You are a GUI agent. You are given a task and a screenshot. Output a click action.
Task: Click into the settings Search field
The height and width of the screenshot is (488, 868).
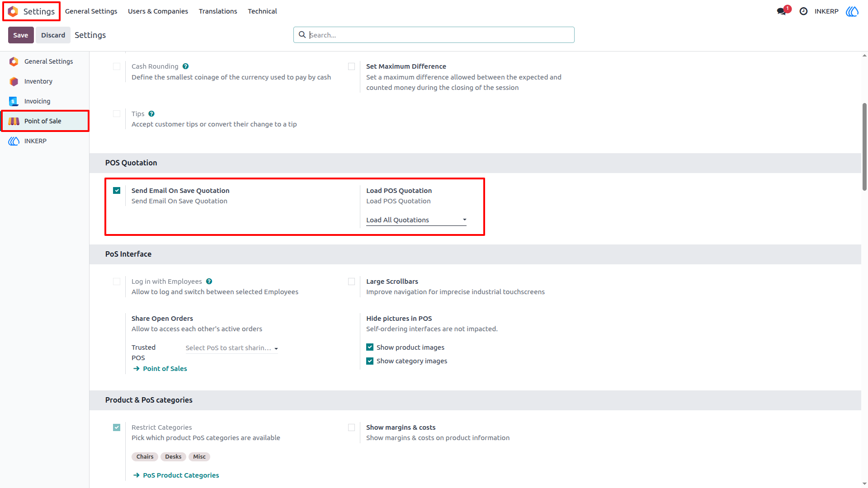pyautogui.click(x=434, y=35)
